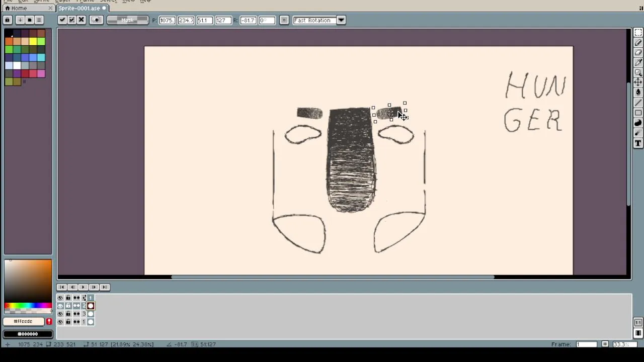Click the zoom plus icon in status bar
The height and width of the screenshot is (362, 644).
click(605, 344)
